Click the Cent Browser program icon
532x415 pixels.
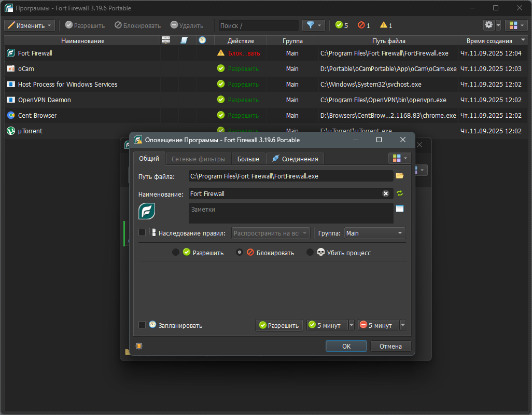coord(11,115)
